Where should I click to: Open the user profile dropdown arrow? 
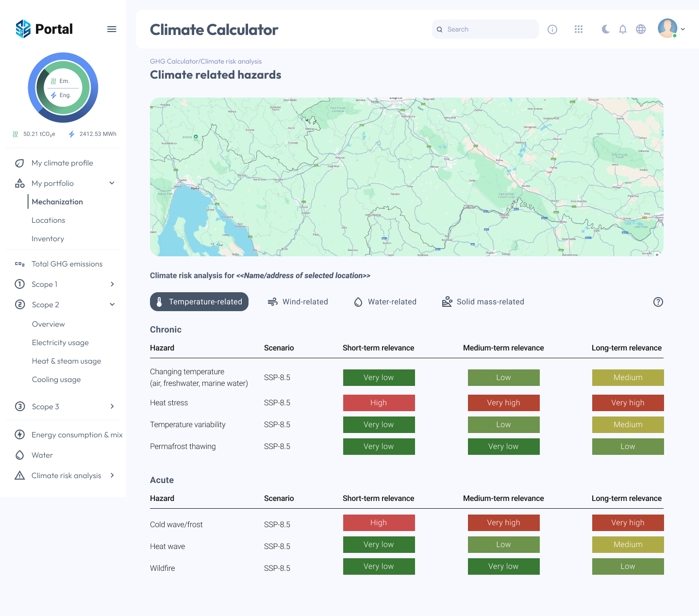point(683,29)
